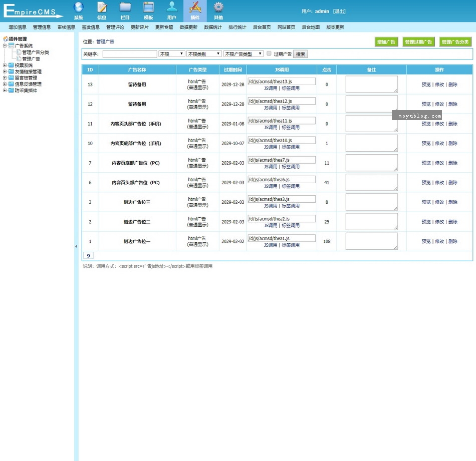Open 数据更新 in the submenu bar
The image size is (476, 461).
tap(188, 27)
